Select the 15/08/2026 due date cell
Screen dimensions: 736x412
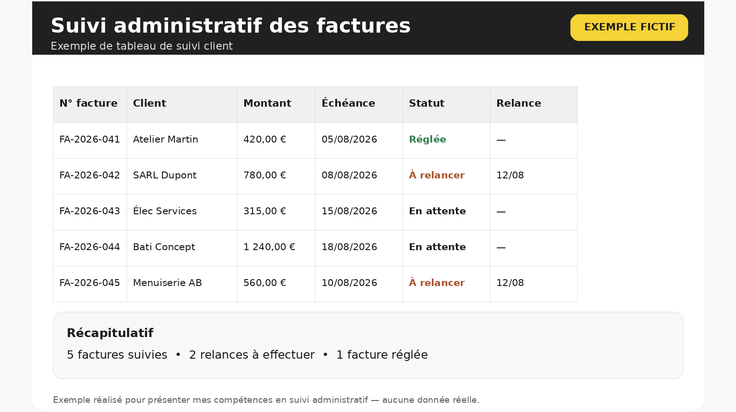pyautogui.click(x=359, y=212)
